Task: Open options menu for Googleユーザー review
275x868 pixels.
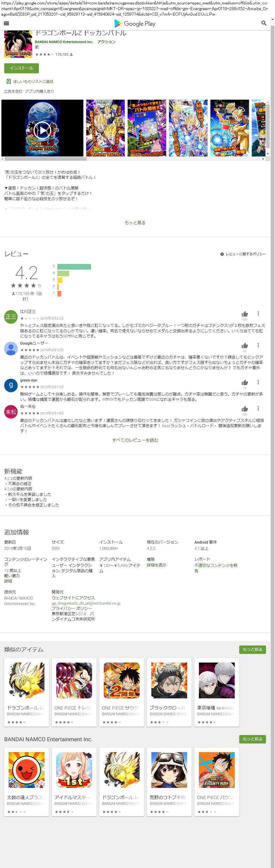Action: tap(258, 345)
